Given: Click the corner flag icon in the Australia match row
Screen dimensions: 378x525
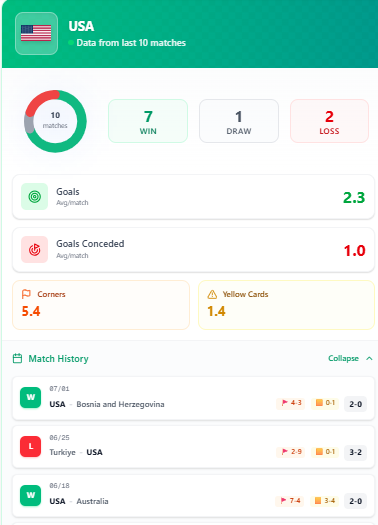Looking at the screenshot, I should coord(283,501).
